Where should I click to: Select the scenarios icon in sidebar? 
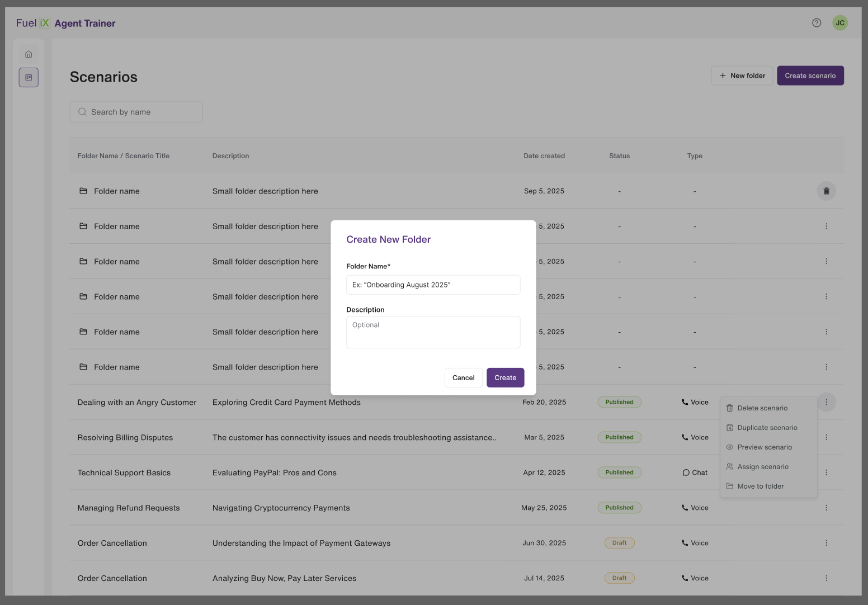pos(29,78)
